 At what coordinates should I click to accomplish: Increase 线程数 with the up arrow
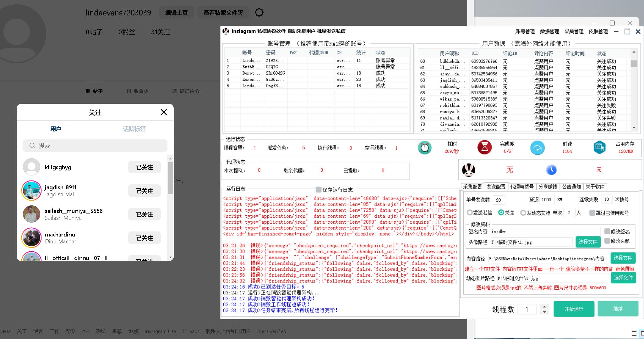(x=544, y=307)
